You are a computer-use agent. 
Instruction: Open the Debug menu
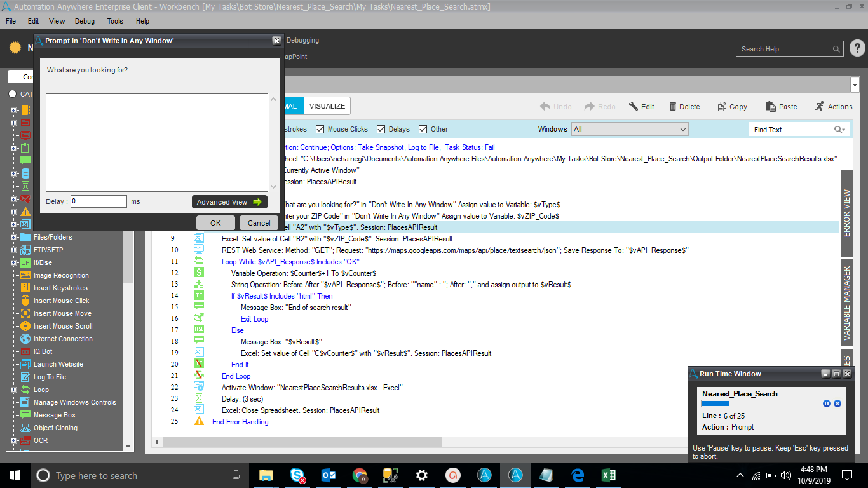click(85, 21)
